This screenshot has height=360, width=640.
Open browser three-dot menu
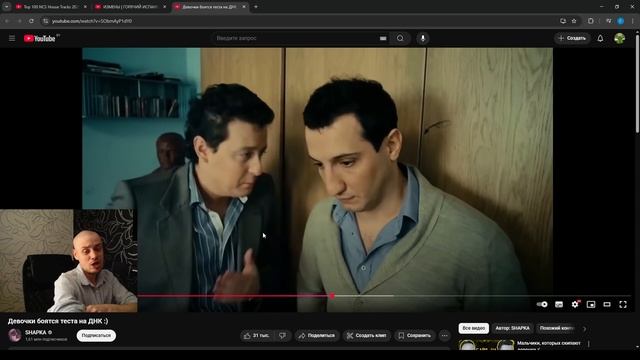point(633,21)
